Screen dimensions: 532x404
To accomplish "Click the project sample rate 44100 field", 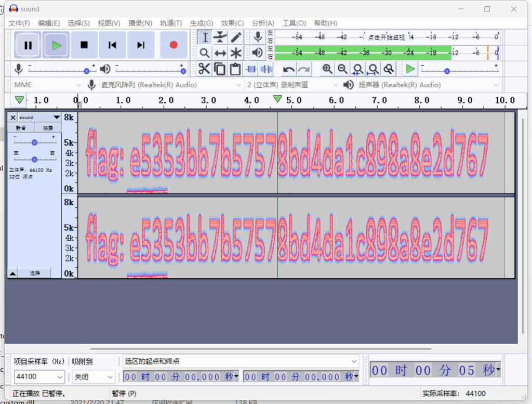I will pos(39,377).
